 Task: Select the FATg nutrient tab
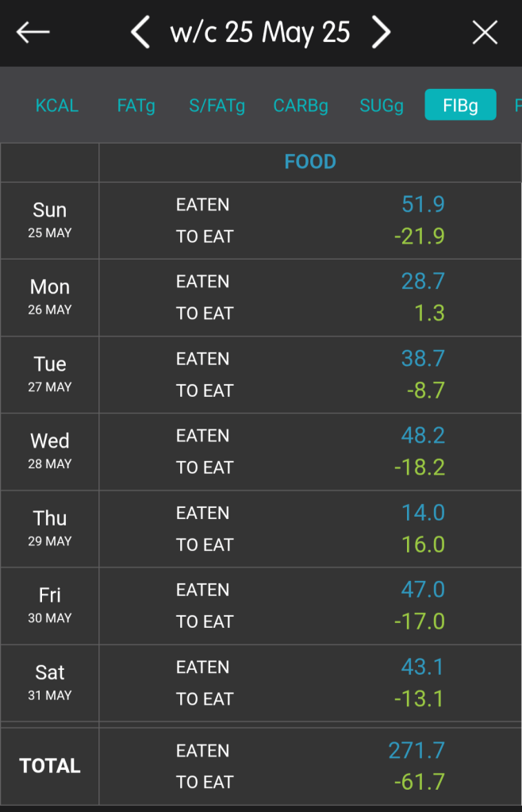[x=136, y=106]
